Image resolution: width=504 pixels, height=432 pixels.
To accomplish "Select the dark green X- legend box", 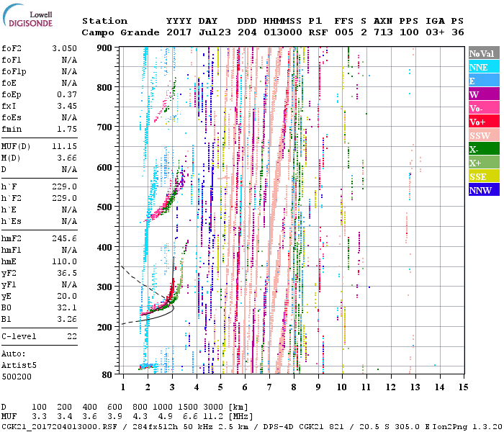I will (x=483, y=149).
